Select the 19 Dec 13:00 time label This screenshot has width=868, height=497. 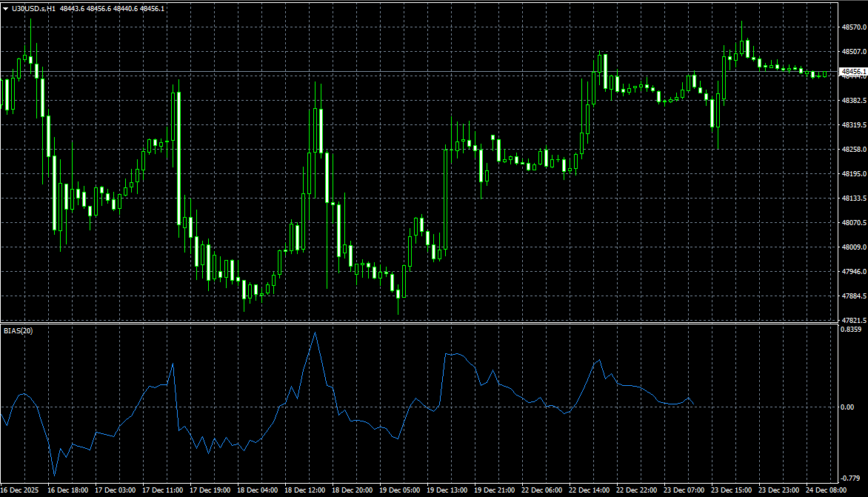click(448, 490)
